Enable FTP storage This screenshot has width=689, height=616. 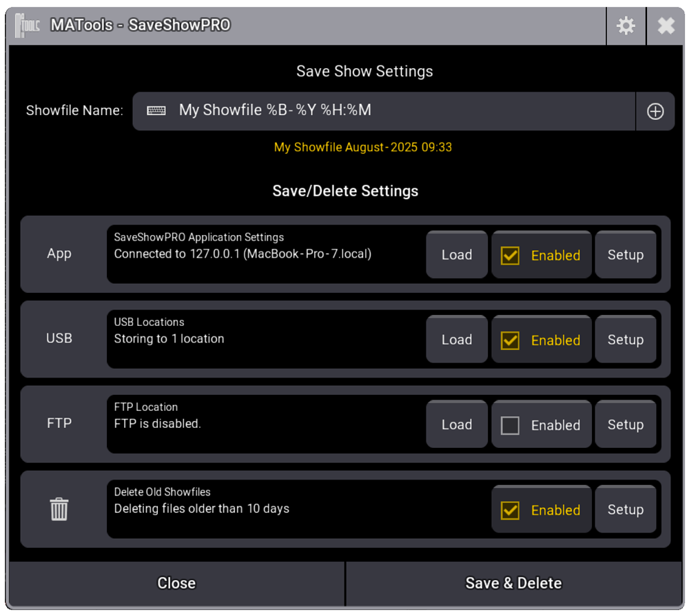510,424
